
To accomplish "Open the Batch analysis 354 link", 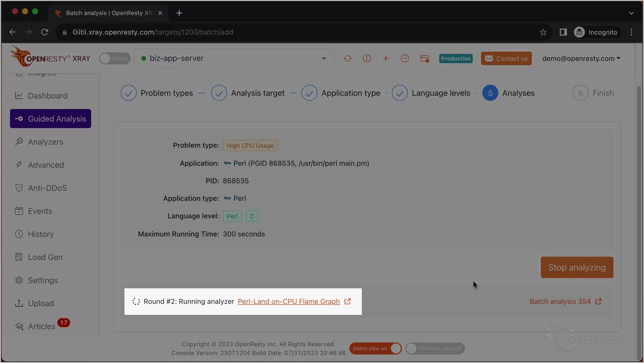I will (560, 302).
